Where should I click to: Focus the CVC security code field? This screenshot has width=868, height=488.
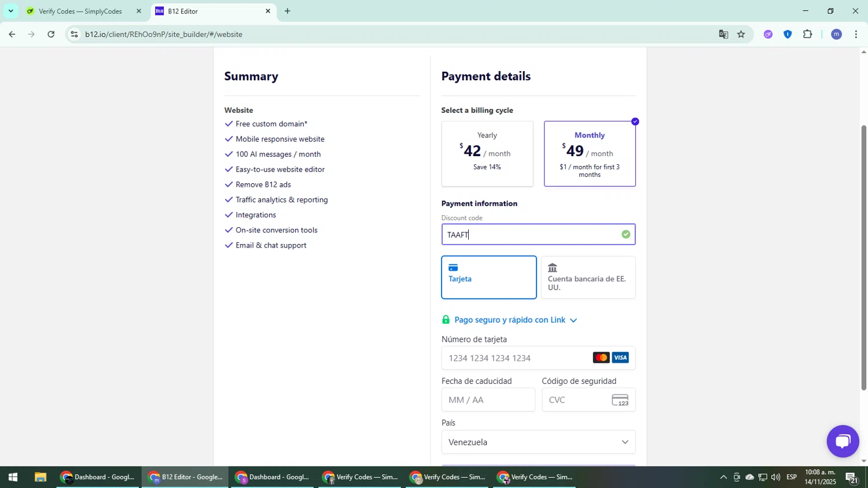pyautogui.click(x=589, y=400)
